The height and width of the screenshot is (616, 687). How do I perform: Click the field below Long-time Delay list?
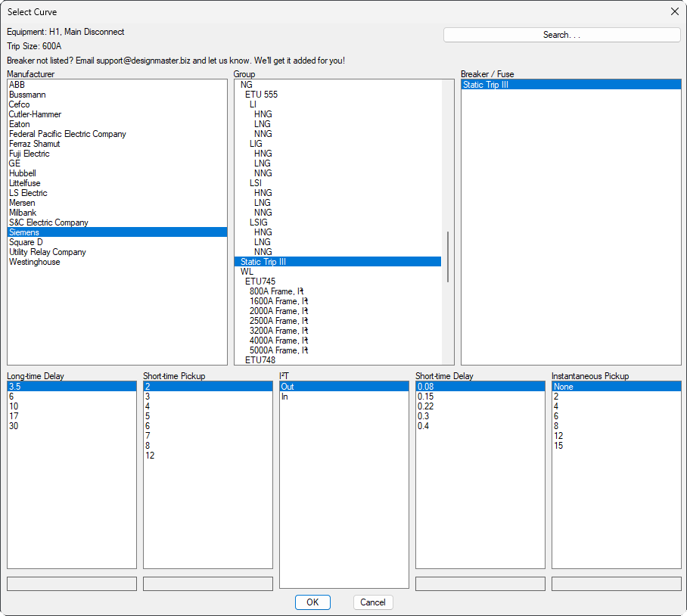click(72, 583)
